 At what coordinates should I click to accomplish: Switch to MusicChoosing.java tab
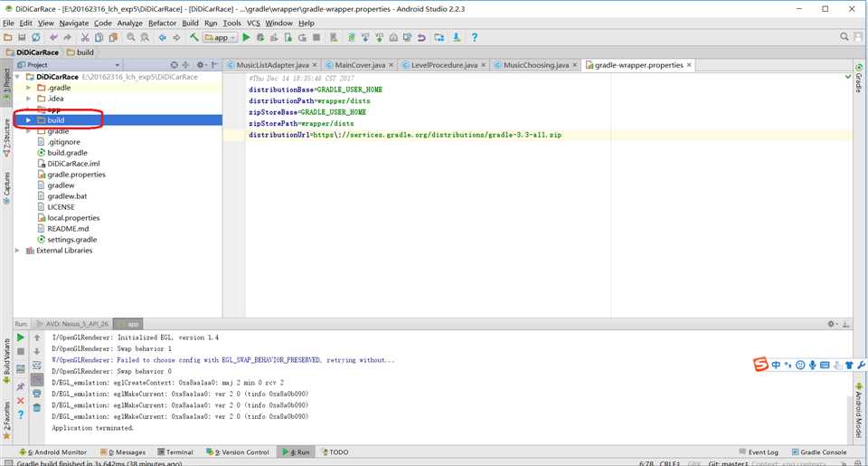pos(536,65)
